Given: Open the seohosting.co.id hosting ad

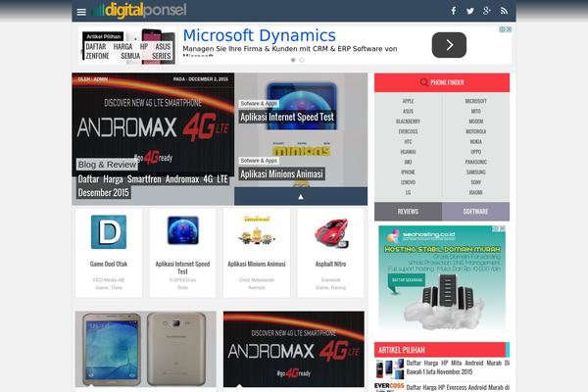Looking at the screenshot, I should [442, 277].
